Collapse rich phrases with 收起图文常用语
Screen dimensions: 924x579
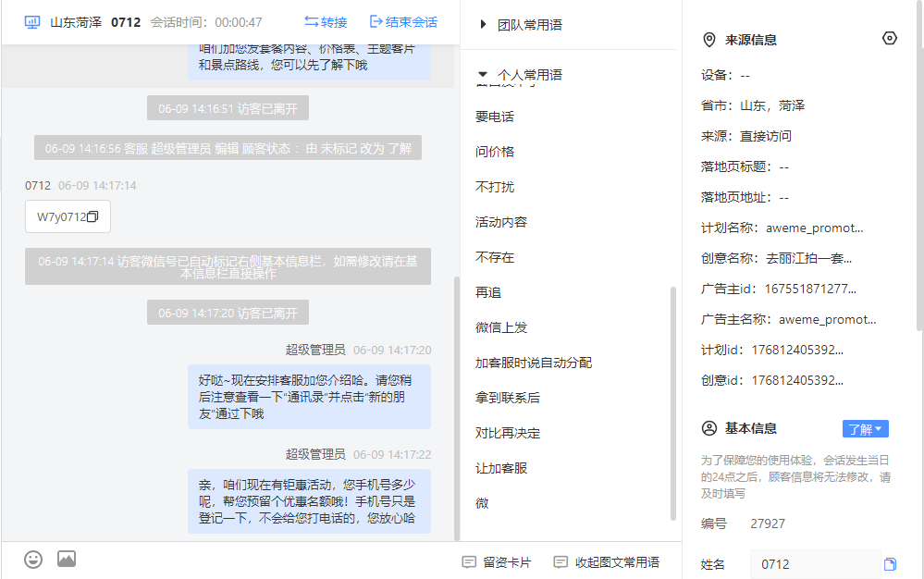point(607,562)
